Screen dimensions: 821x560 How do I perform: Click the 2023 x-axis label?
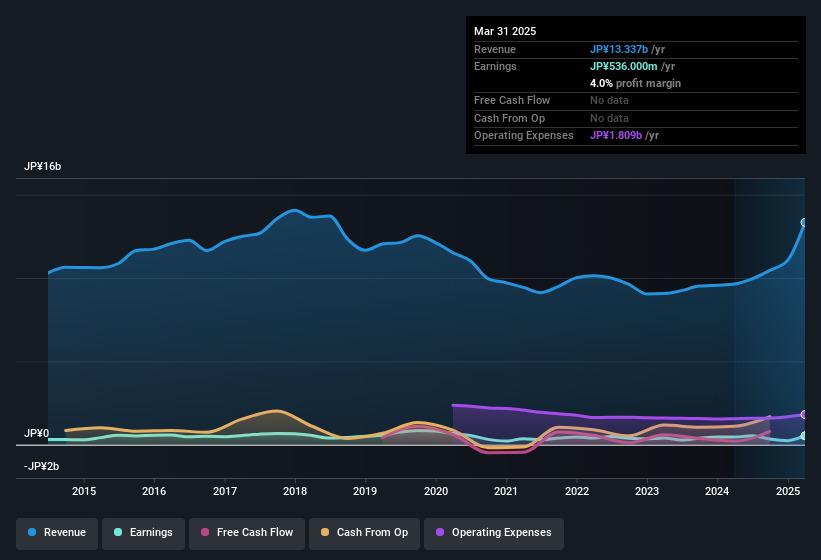tap(647, 491)
